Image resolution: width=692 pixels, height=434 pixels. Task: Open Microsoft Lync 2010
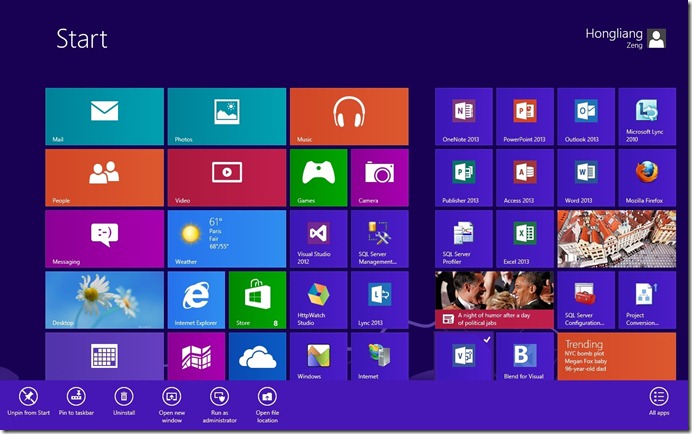(x=647, y=117)
